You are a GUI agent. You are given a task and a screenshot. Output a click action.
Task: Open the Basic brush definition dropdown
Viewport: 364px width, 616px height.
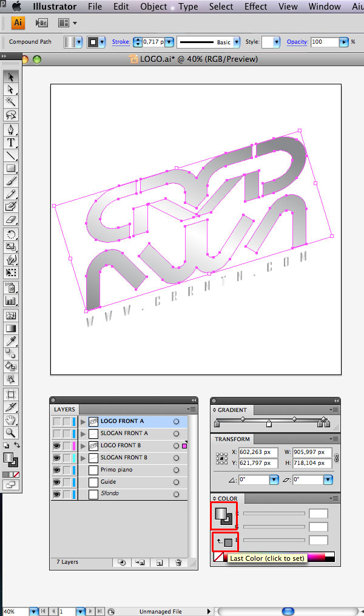click(237, 42)
